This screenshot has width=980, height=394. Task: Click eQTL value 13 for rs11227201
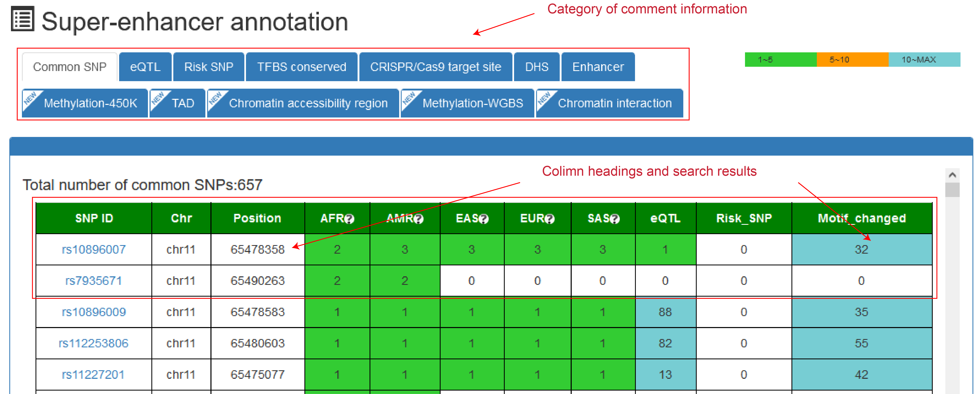[665, 374]
